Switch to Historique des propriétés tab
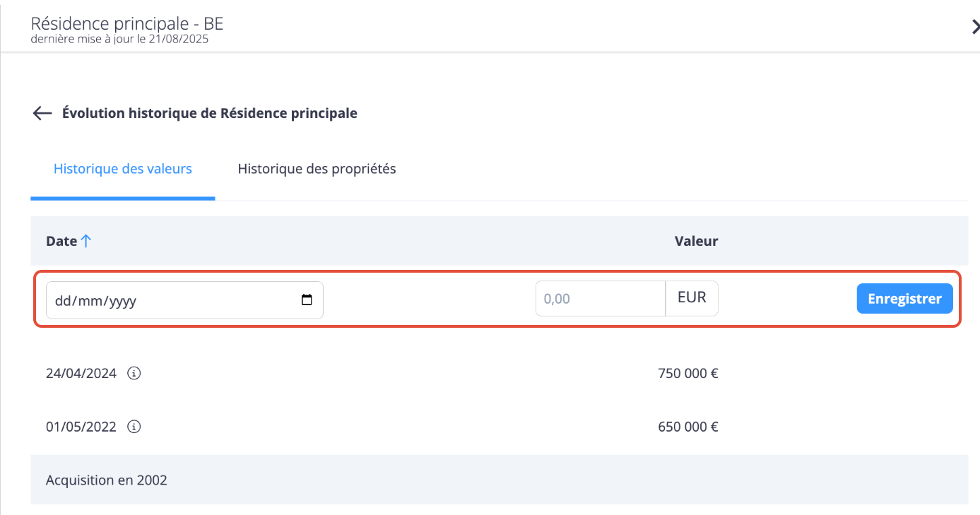Image resolution: width=980 pixels, height=515 pixels. tap(317, 169)
